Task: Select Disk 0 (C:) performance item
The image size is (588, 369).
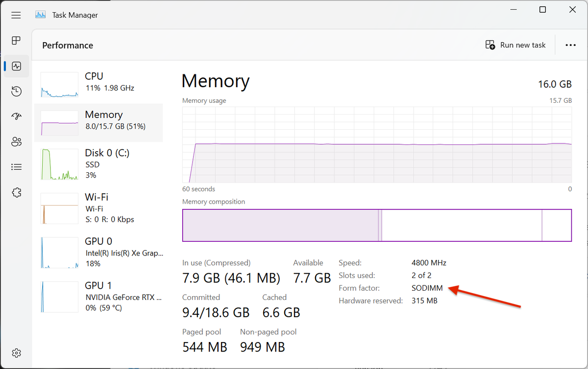Action: [x=98, y=164]
